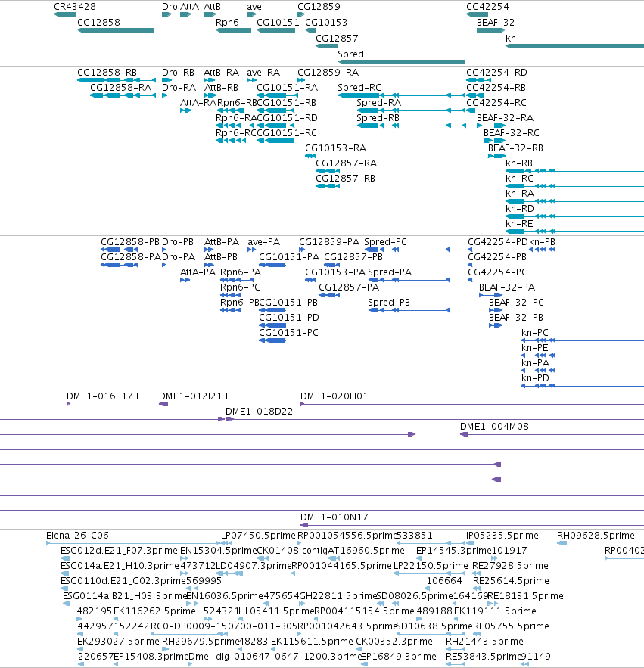Select the CG10153 gene label in top track
This screenshot has height=668, width=644.
[x=326, y=23]
